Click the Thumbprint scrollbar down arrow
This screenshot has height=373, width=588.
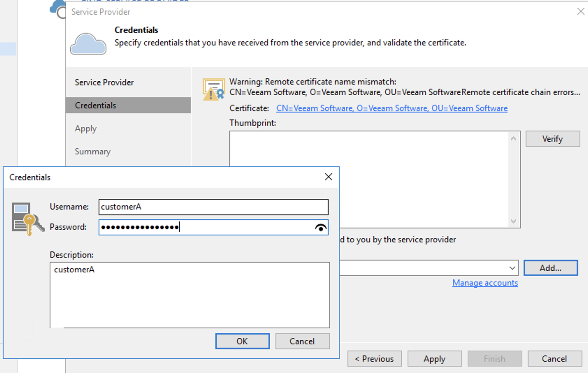(x=513, y=221)
